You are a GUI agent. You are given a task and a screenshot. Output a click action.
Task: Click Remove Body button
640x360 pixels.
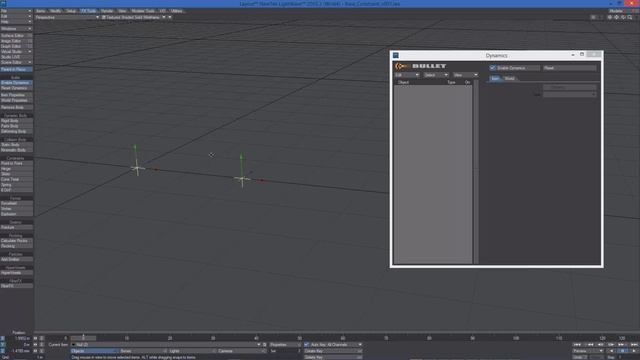point(16,107)
